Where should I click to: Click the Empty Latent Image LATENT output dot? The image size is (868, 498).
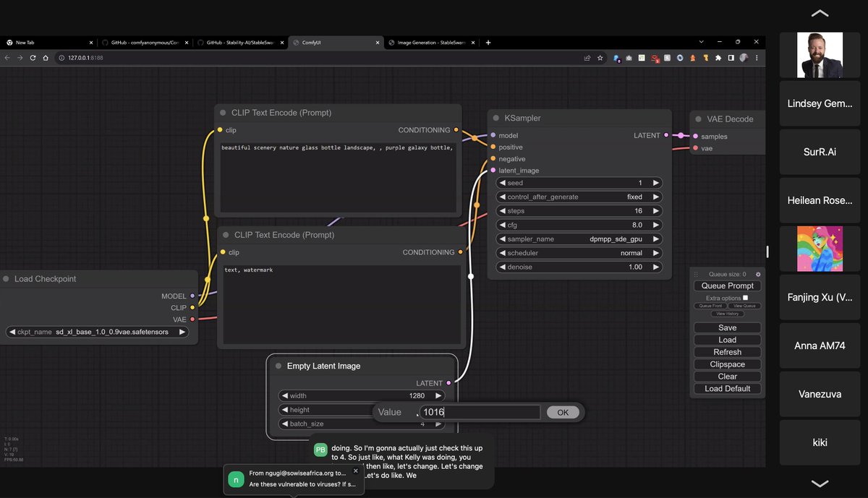coord(448,383)
